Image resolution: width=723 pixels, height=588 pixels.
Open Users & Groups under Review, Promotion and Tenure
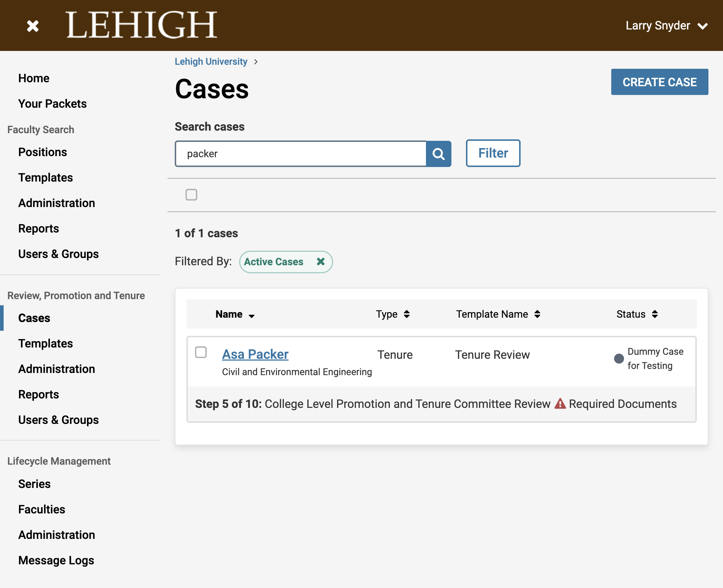tap(58, 420)
